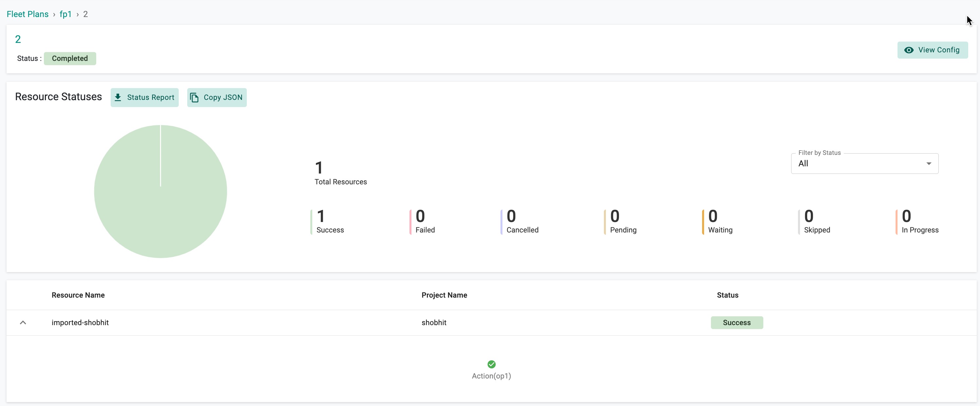This screenshot has height=406, width=980.
Task: Click the plan title number 2
Action: pos(18,39)
